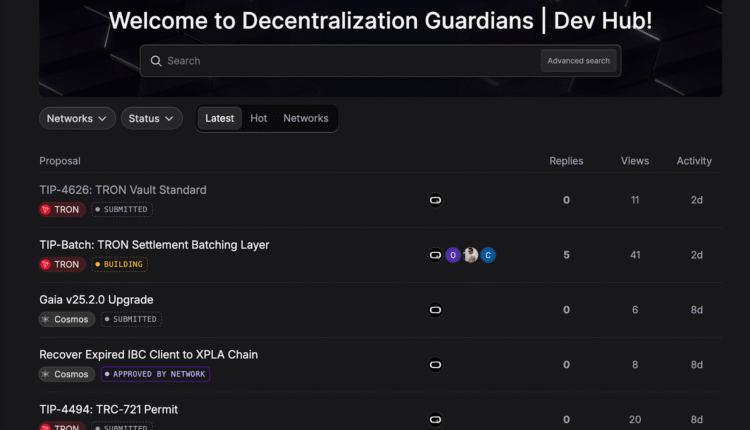Screen dimensions: 750x430
Task: Open the Networks filter dropdown
Action: [x=77, y=118]
